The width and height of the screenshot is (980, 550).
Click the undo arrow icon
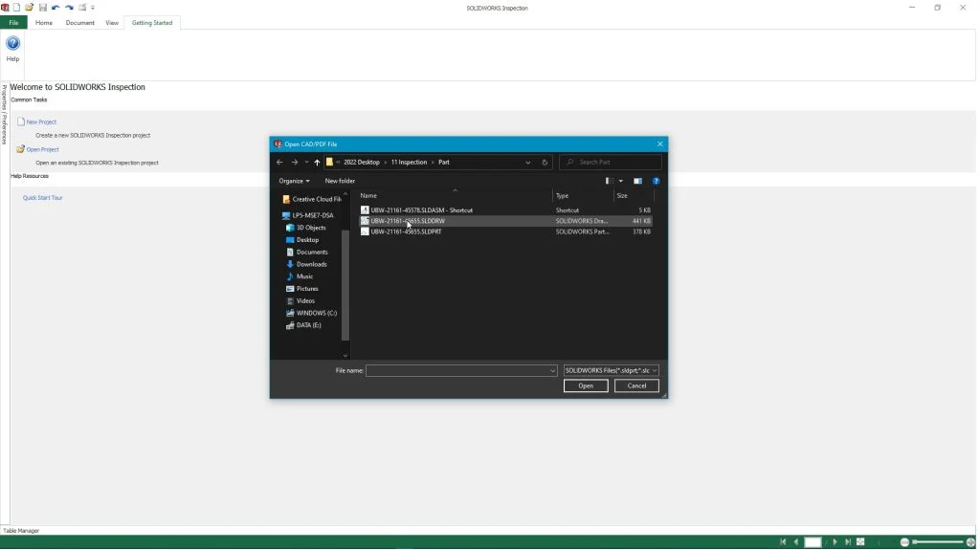[56, 8]
